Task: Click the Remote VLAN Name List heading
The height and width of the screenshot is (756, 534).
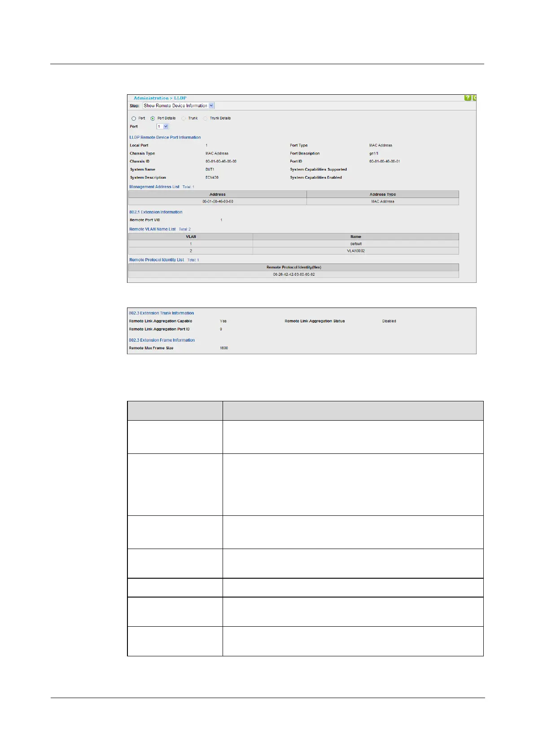Action: pyautogui.click(x=153, y=229)
